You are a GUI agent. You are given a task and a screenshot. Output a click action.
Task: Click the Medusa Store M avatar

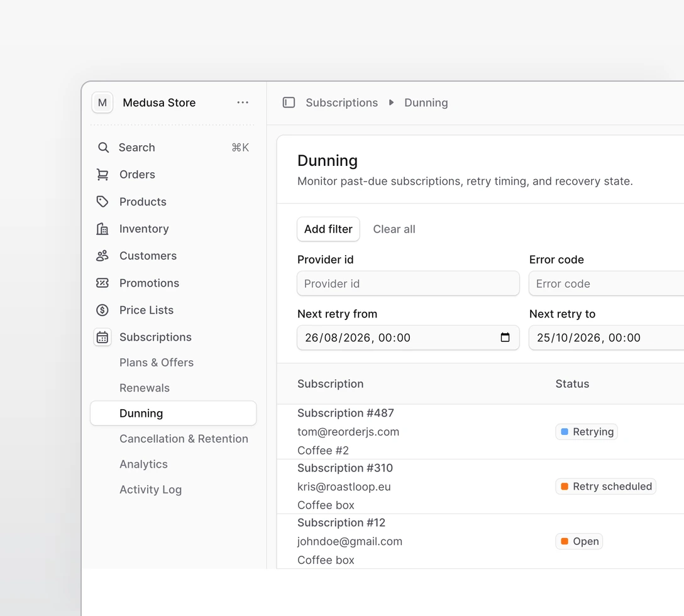tap(102, 102)
